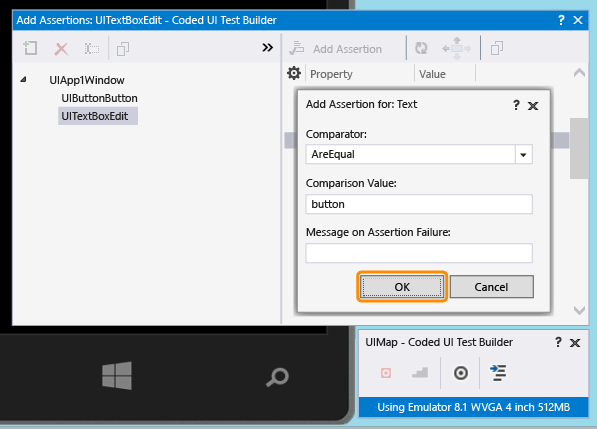The image size is (597, 429).
Task: Close the Add Assertion for Text dialog
Action: tap(533, 106)
